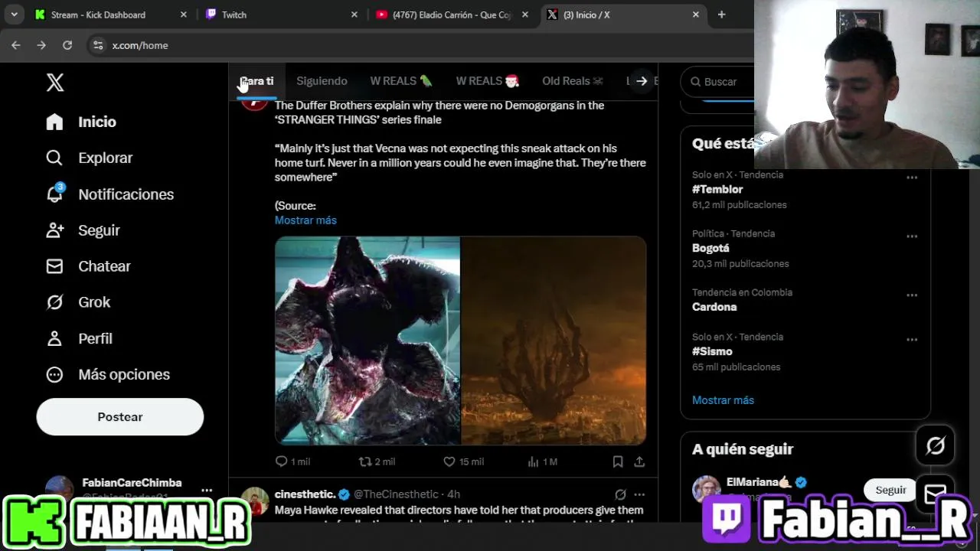Screen dimensions: 980x551
Task: Switch to Para ti tab
Action: click(x=256, y=81)
